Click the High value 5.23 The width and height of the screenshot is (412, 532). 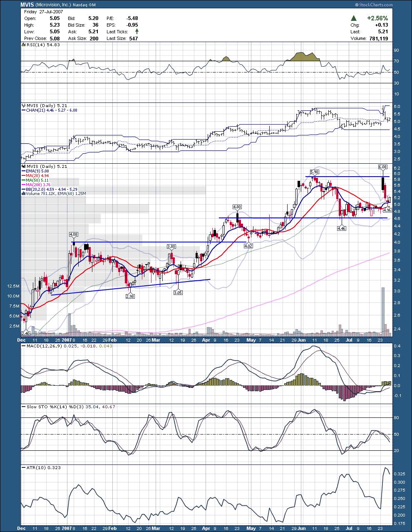[x=55, y=25]
